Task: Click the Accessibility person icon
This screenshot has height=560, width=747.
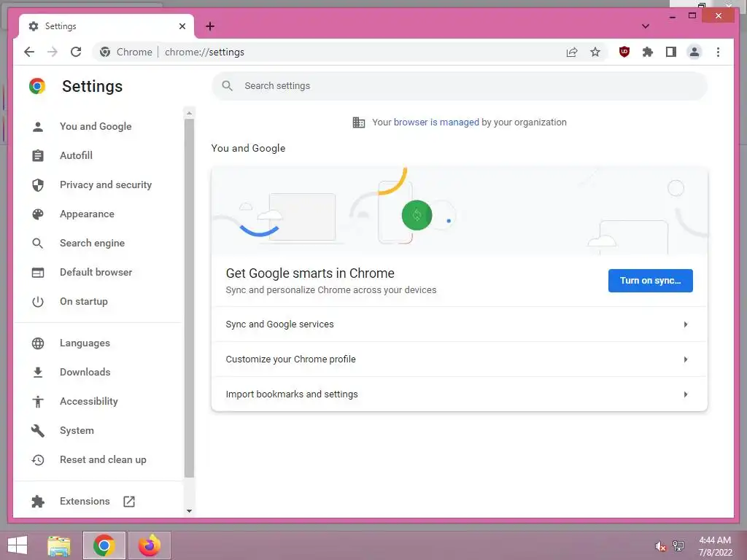Action: tap(38, 402)
